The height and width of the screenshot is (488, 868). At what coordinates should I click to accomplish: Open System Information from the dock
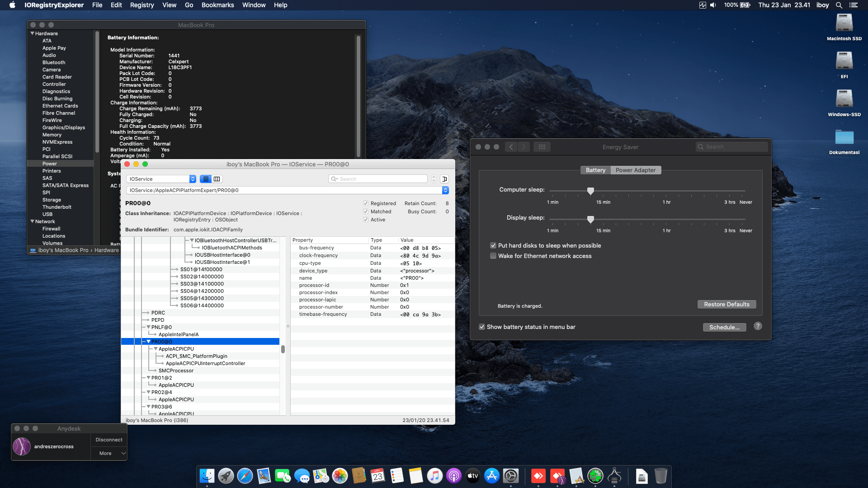click(614, 476)
